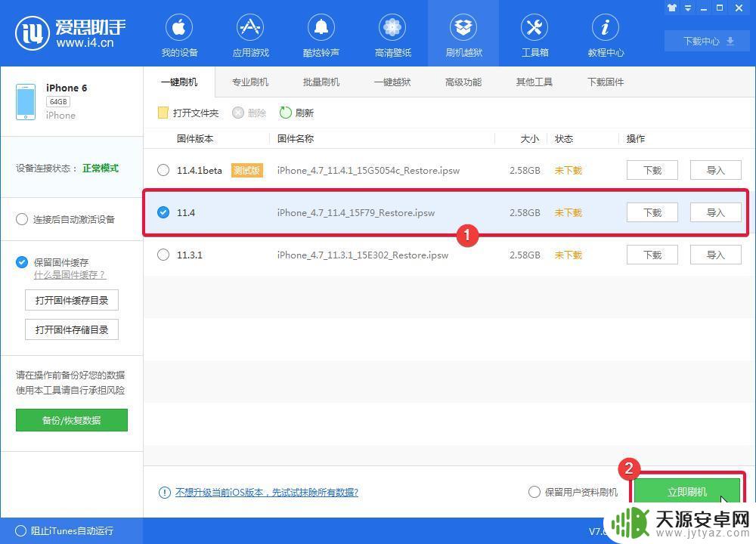Download the 11.4 firmware

click(652, 212)
